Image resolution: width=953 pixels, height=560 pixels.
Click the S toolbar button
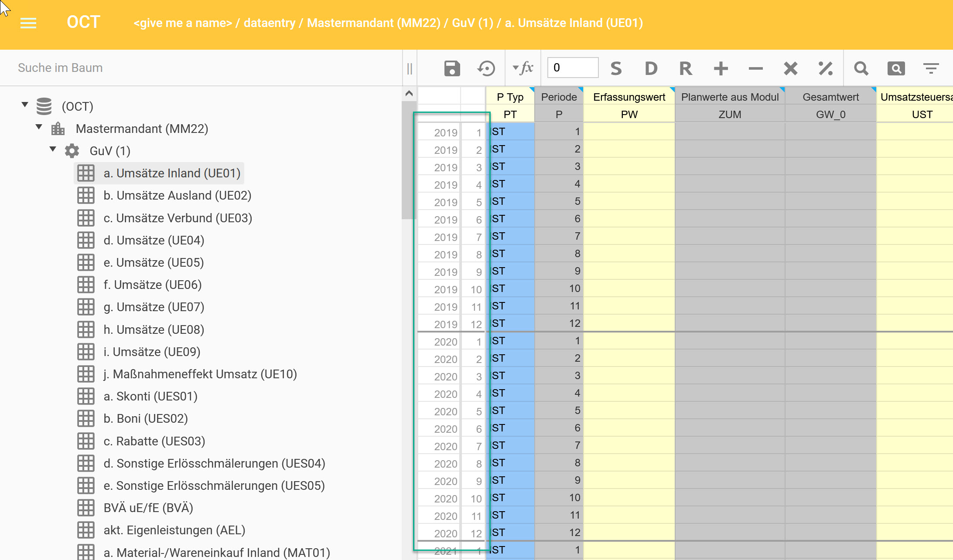616,68
